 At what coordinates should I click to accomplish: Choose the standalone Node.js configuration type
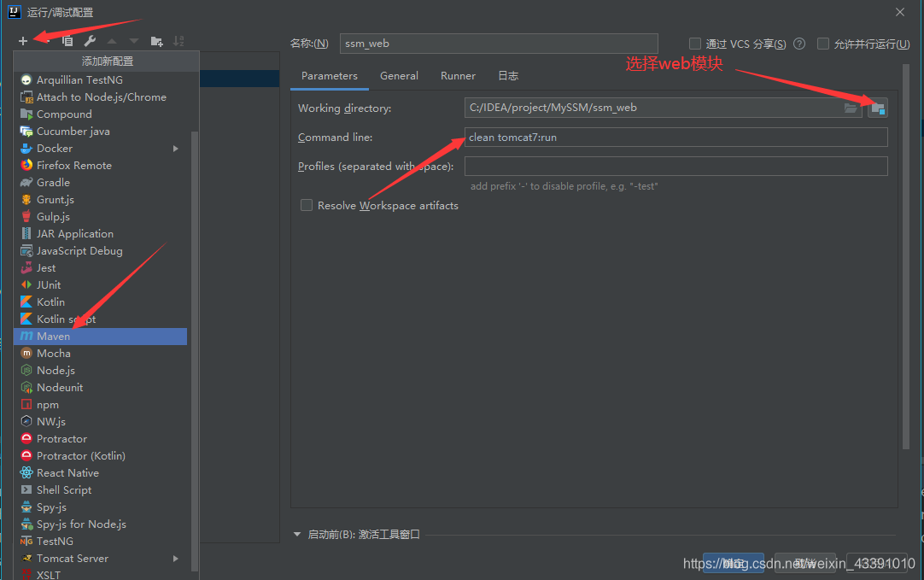pos(100,370)
